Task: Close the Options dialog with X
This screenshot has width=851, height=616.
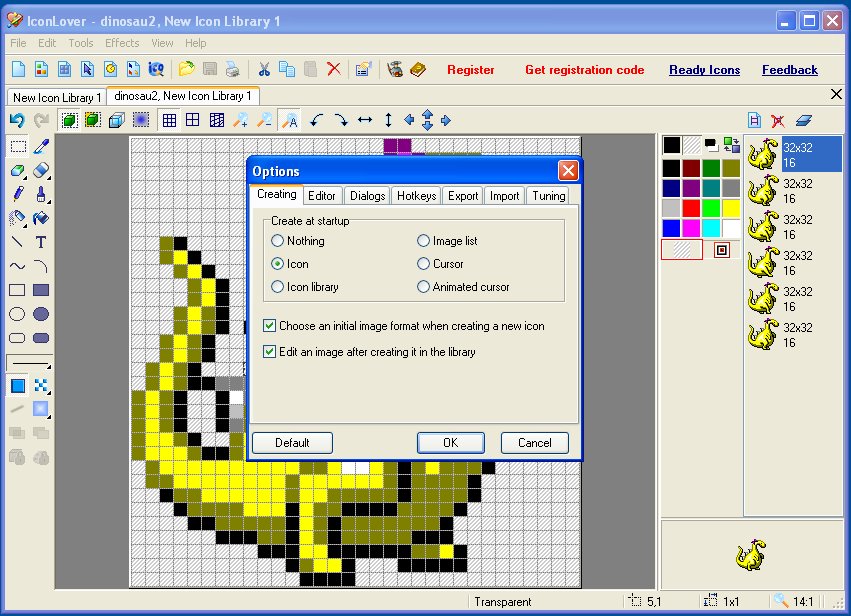Action: (x=568, y=171)
